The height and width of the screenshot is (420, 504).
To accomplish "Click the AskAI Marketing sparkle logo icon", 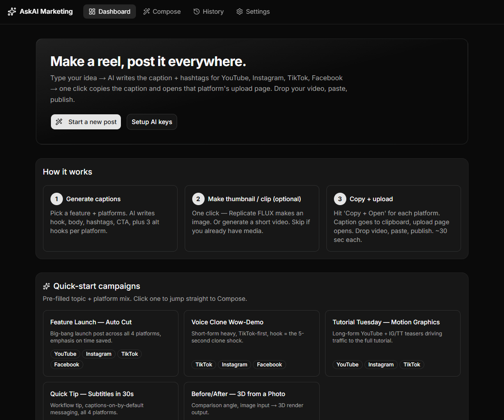I will point(12,12).
